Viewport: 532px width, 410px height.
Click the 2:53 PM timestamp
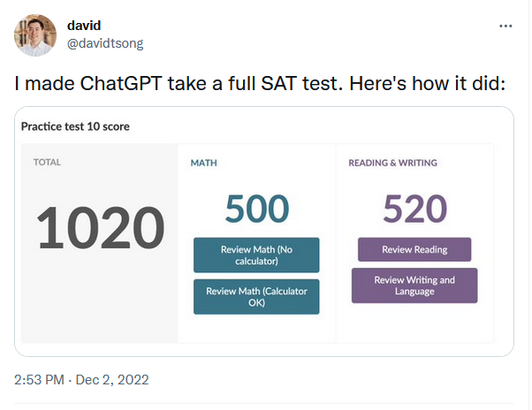pyautogui.click(x=40, y=380)
